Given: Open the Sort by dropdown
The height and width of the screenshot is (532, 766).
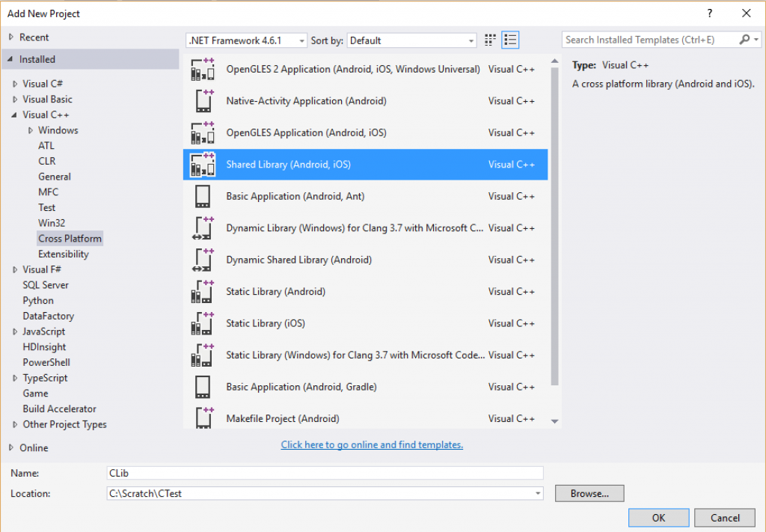Looking at the screenshot, I should point(471,40).
